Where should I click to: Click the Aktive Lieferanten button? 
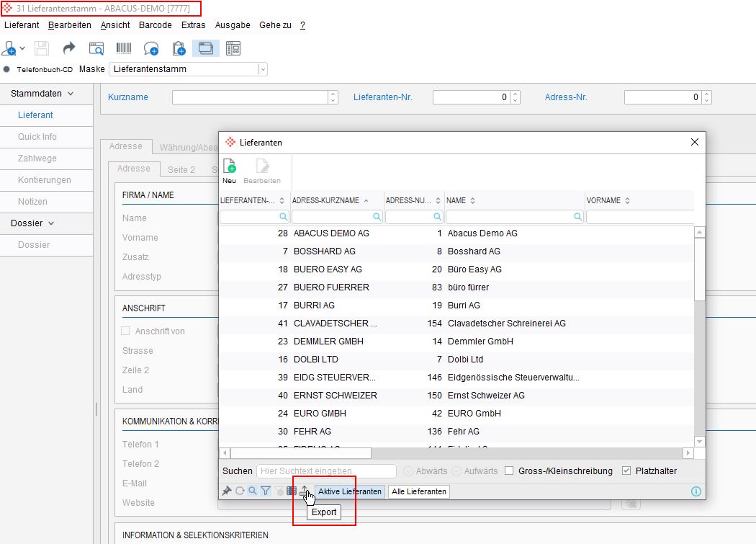pos(349,491)
